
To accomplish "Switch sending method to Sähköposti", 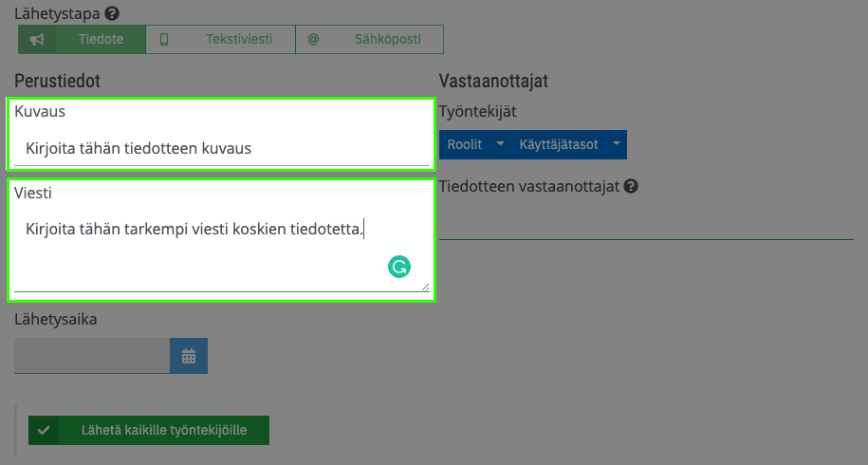I will 369,39.
